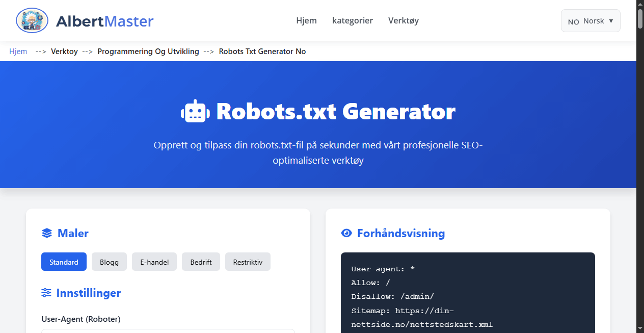Click the scrollbar down arrow

[640, 328]
